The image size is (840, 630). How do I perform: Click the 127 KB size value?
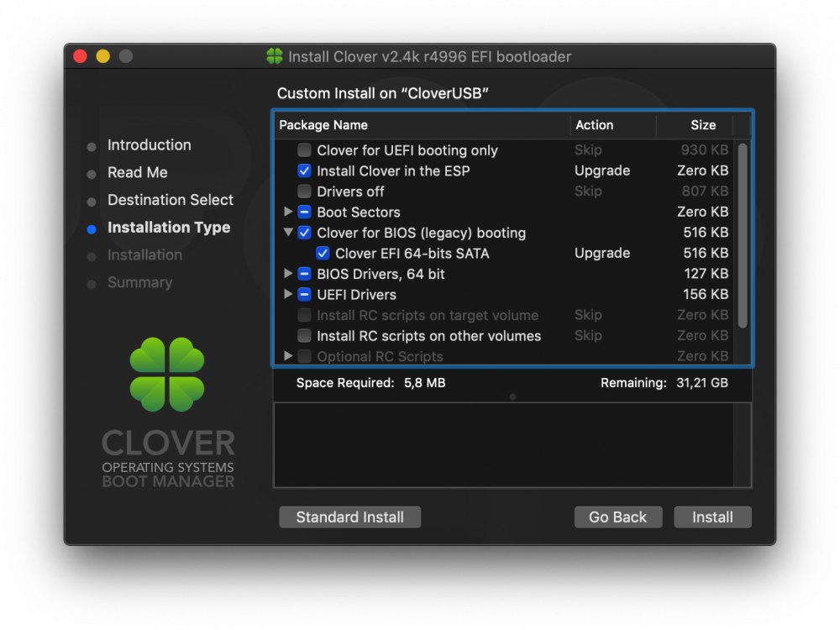click(x=706, y=274)
